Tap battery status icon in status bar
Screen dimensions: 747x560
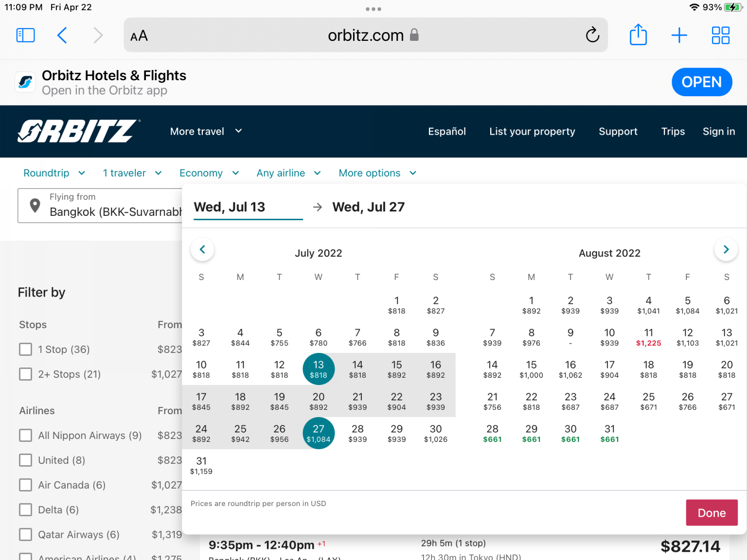(x=732, y=7)
